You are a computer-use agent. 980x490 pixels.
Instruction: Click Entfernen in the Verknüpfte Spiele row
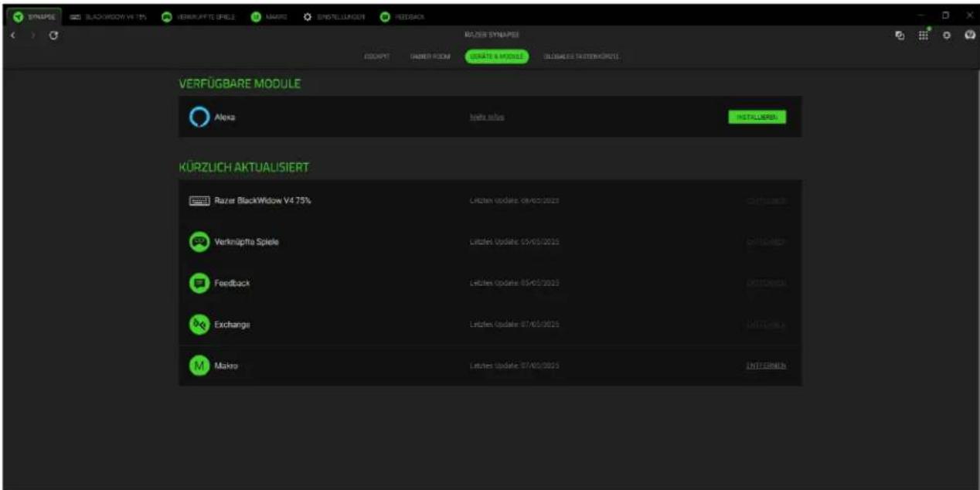coord(766,242)
